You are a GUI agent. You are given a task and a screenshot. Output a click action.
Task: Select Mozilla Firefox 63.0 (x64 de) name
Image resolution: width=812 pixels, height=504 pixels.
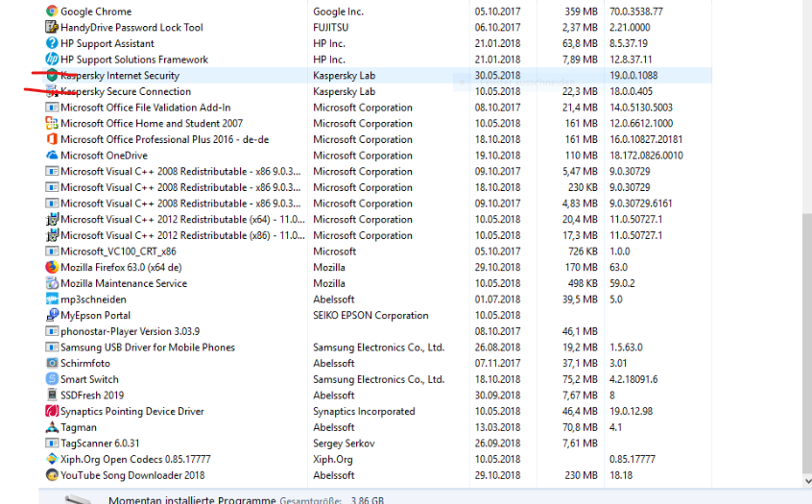click(121, 267)
